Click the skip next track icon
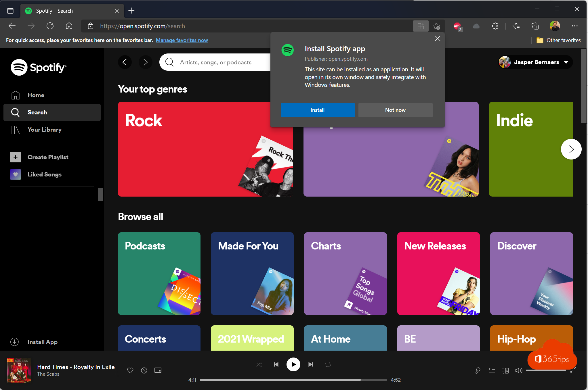 (311, 364)
